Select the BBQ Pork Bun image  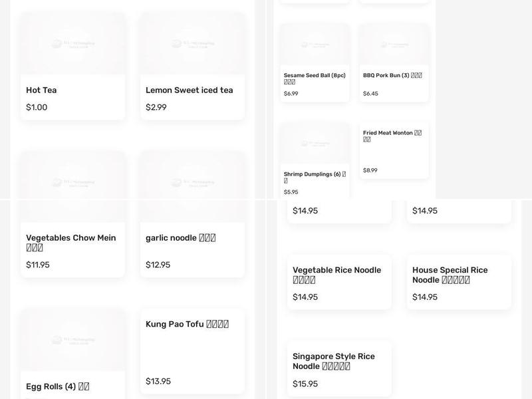coord(394,45)
